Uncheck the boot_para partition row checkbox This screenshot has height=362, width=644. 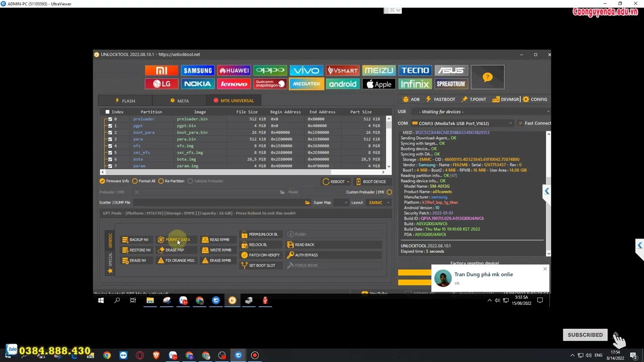coord(110,132)
